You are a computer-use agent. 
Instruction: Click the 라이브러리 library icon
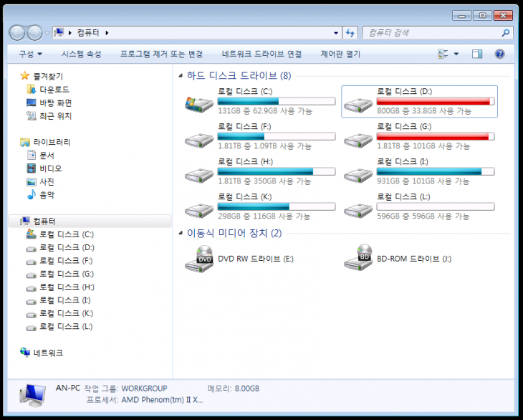point(24,142)
